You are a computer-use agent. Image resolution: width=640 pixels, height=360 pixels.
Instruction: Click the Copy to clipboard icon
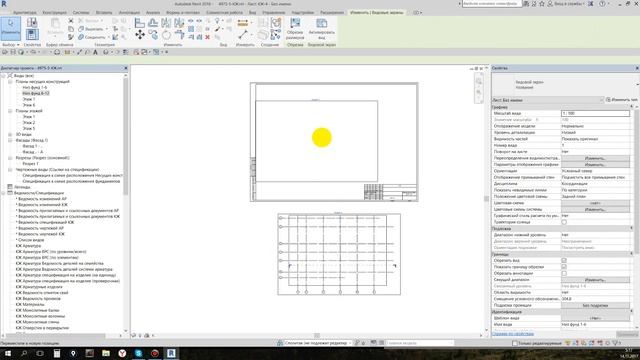(x=71, y=29)
